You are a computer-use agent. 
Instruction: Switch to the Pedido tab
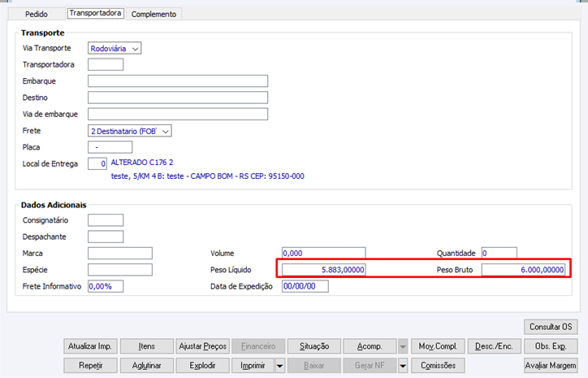tap(36, 14)
